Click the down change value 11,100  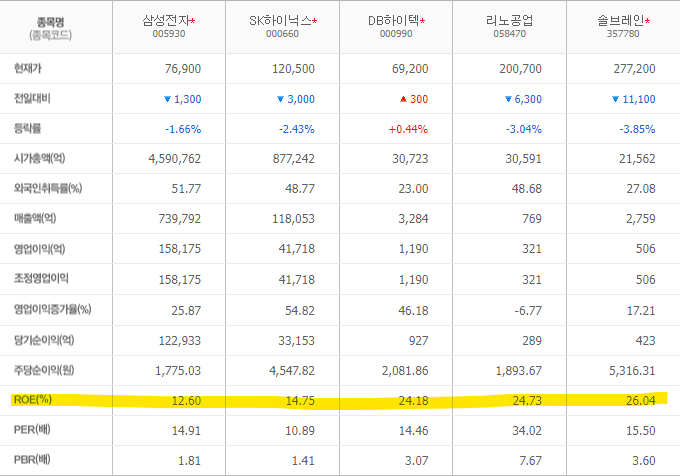[639, 99]
